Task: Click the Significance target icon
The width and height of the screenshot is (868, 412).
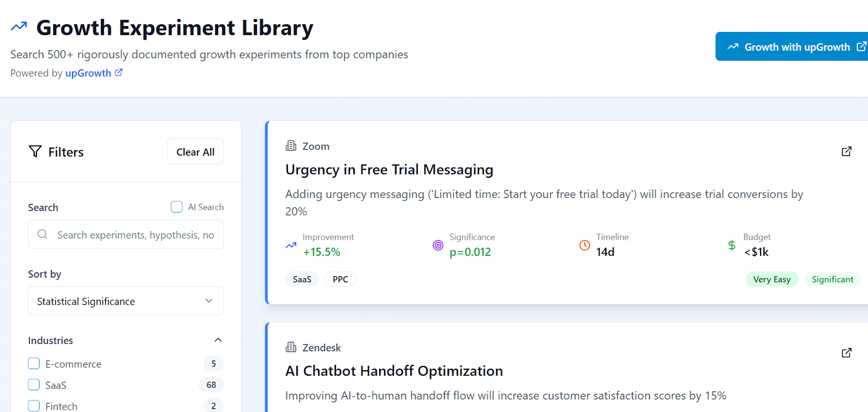Action: [x=438, y=246]
